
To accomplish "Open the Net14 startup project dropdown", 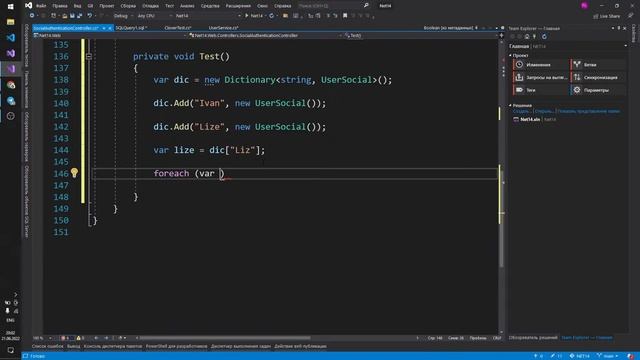I will click(208, 16).
